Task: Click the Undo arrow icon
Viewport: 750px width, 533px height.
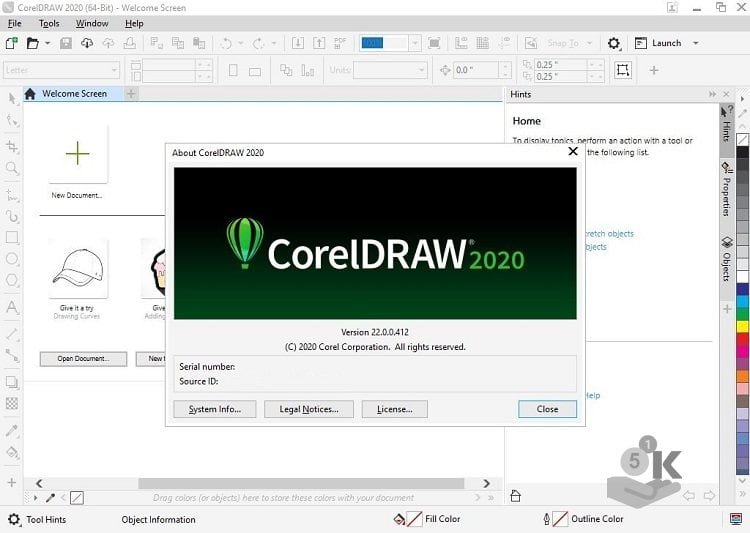Action: (x=226, y=44)
